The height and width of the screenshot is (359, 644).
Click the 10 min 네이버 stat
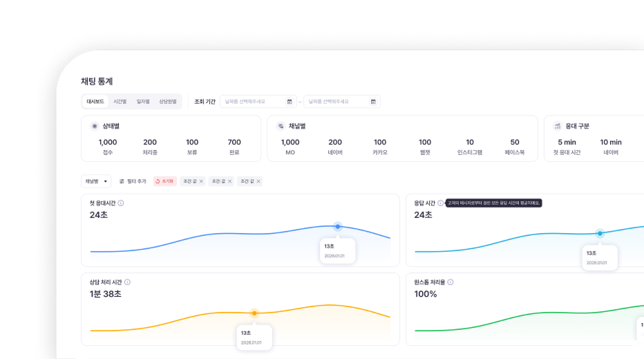pyautogui.click(x=611, y=147)
